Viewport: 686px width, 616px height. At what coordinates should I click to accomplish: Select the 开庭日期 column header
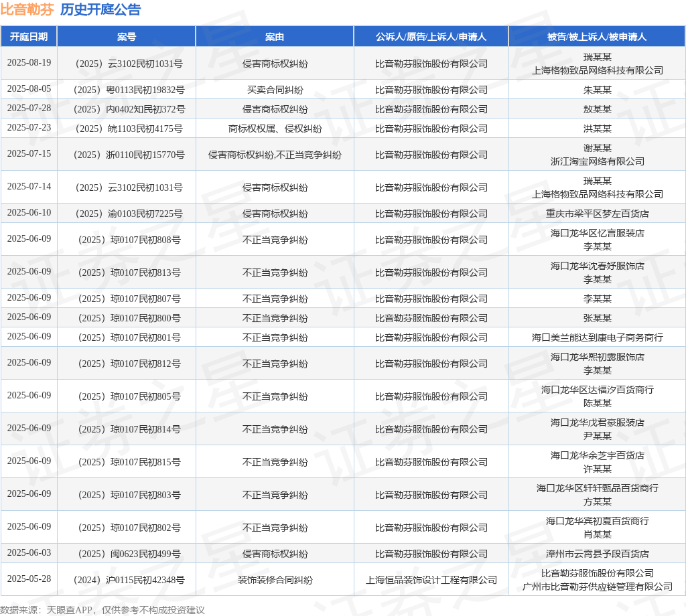[x=29, y=37]
